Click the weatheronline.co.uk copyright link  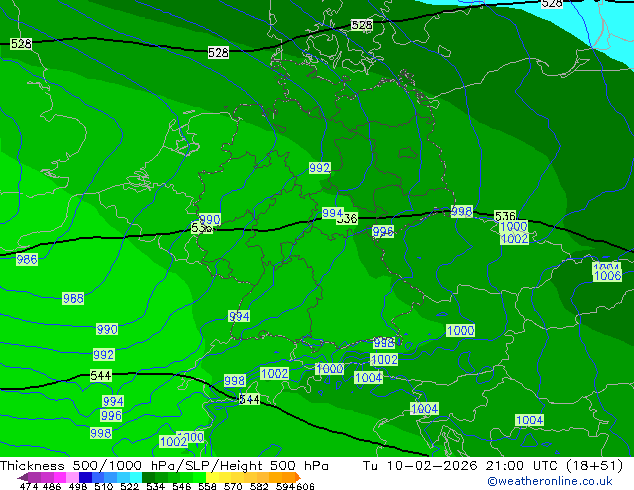tap(550, 481)
